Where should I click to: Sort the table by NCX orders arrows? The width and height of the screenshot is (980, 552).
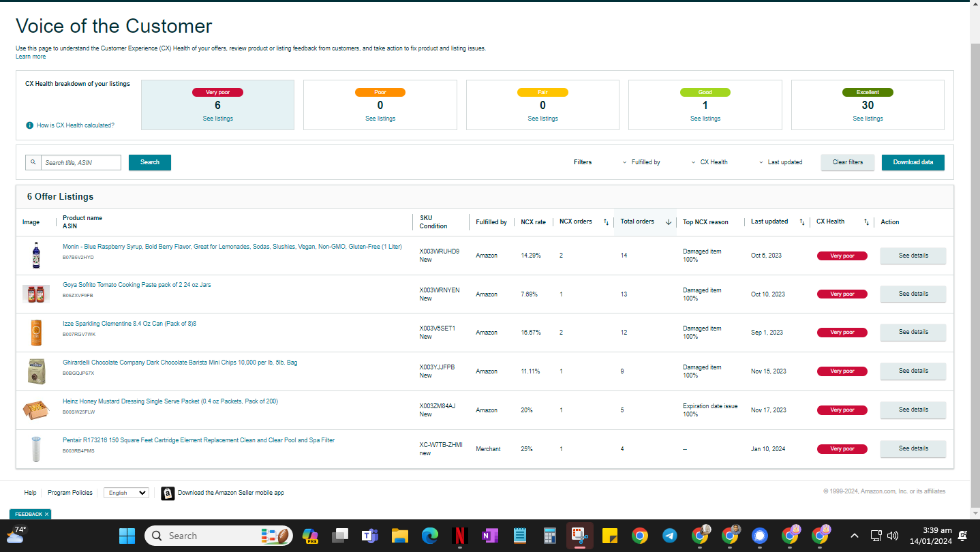(606, 222)
